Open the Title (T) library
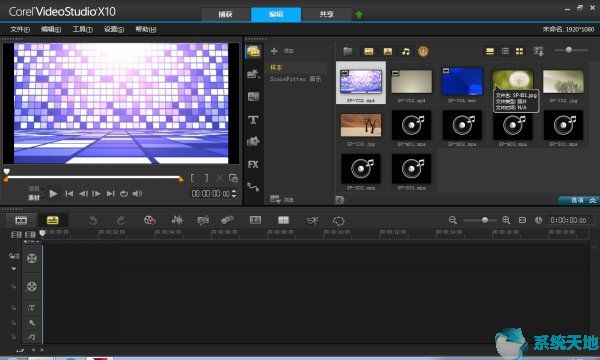The image size is (600, 360). point(253,120)
